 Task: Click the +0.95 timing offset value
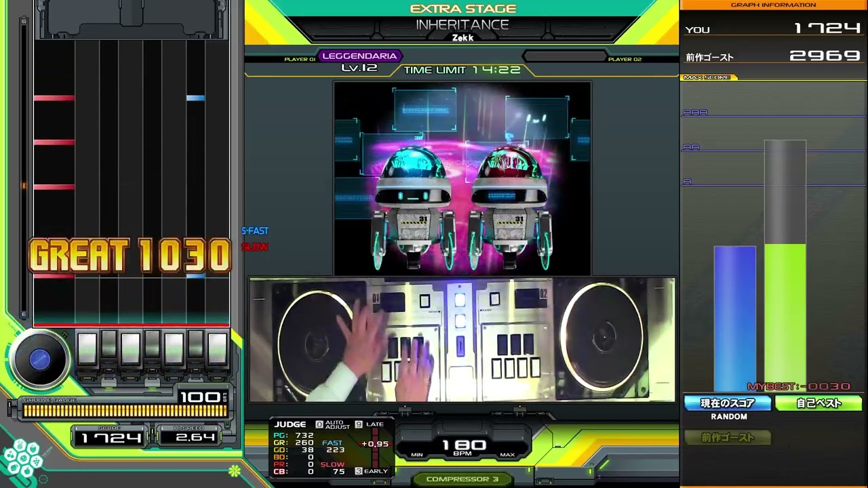[375, 444]
